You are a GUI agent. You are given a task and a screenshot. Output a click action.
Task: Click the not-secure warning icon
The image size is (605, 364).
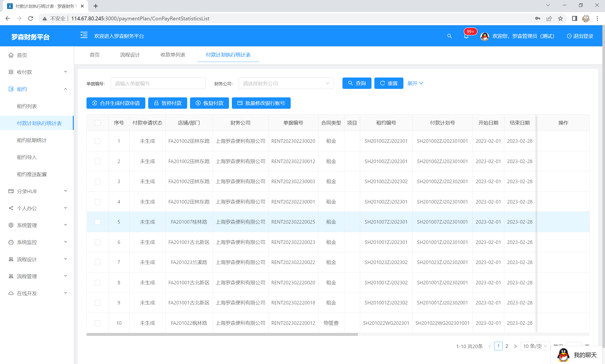(45, 19)
